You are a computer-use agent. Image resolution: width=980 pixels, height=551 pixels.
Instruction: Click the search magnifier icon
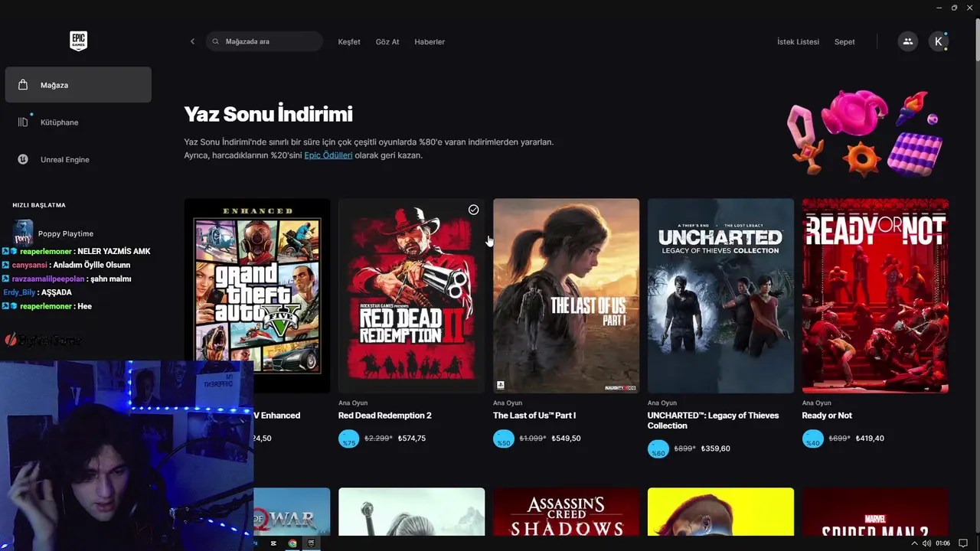click(x=216, y=41)
